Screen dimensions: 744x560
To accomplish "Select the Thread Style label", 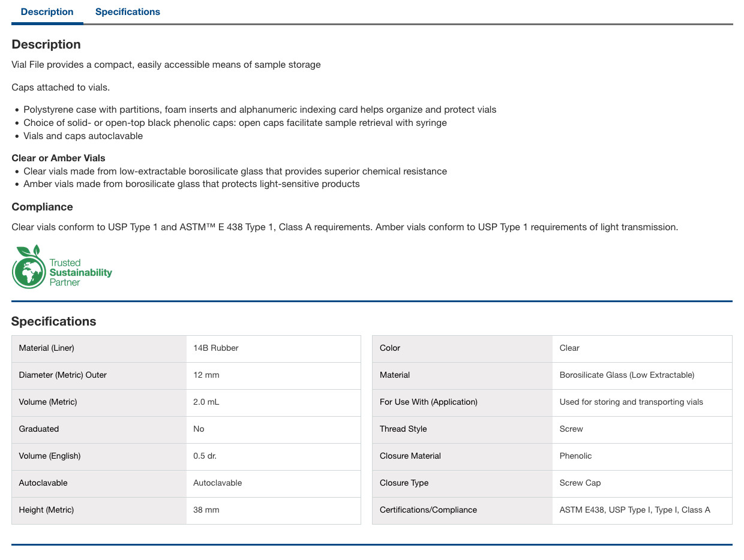I will (x=403, y=429).
